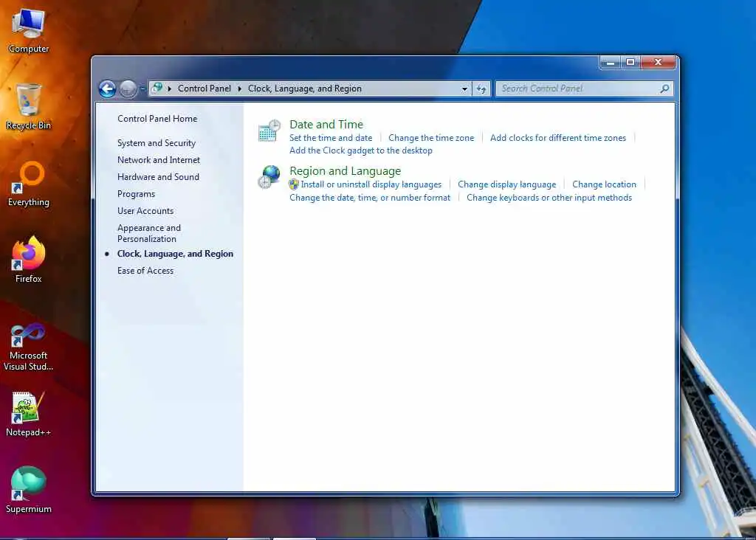Click the Date and Time calendar icon
This screenshot has width=756, height=540.
coord(269,131)
